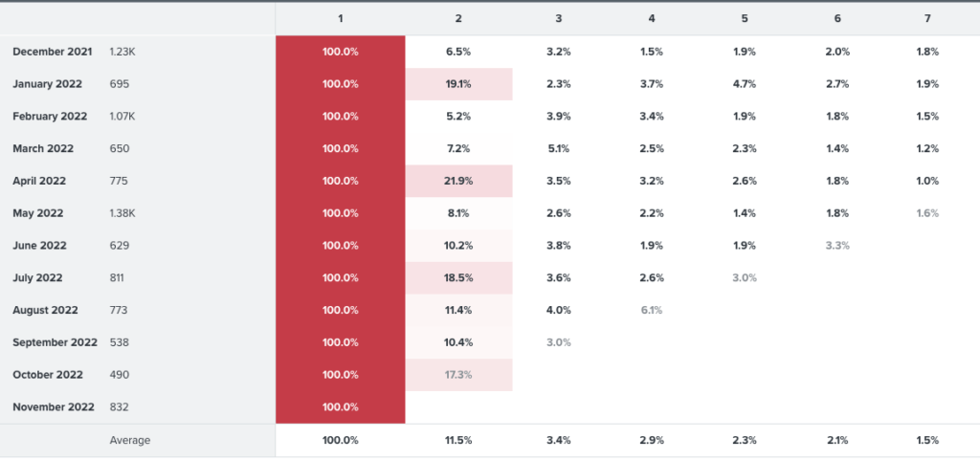Image resolution: width=980 pixels, height=460 pixels.
Task: Select the June 2022 10.2% cell
Action: (x=458, y=245)
